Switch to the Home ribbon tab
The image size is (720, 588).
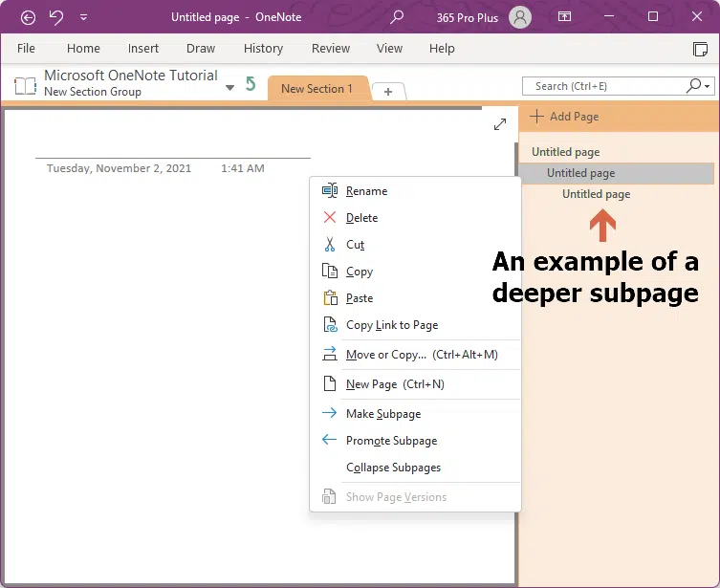tap(83, 48)
